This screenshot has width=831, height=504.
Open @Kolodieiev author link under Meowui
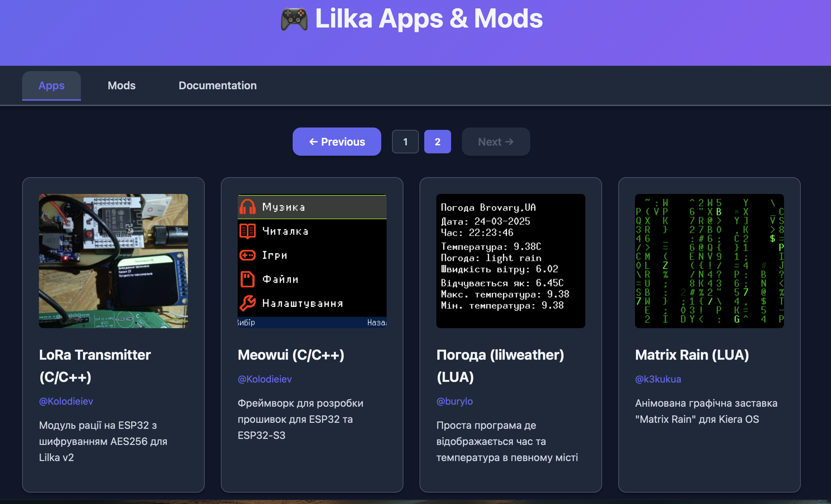point(265,379)
